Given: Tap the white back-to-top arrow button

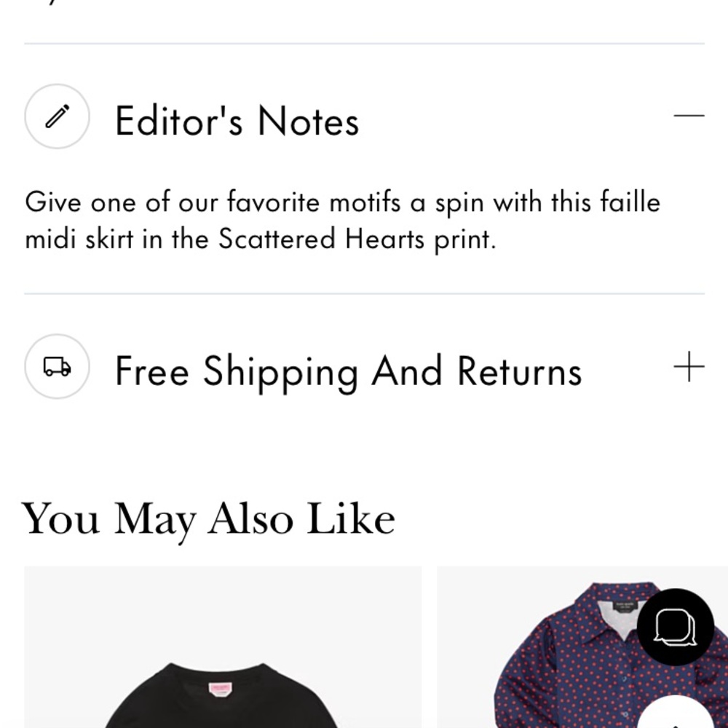Looking at the screenshot, I should coord(676,714).
